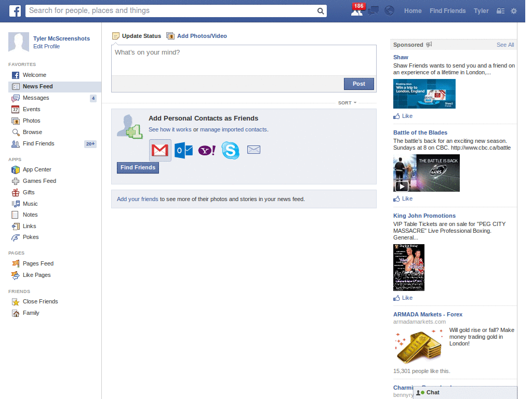Image resolution: width=532 pixels, height=399 pixels.
Task: Open the settings gear menu
Action: coord(514,11)
